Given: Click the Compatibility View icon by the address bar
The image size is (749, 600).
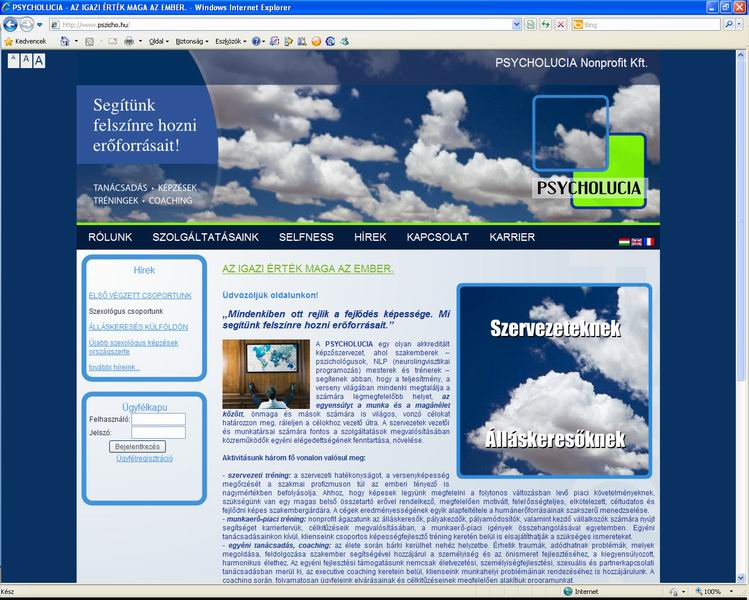Looking at the screenshot, I should tap(530, 24).
